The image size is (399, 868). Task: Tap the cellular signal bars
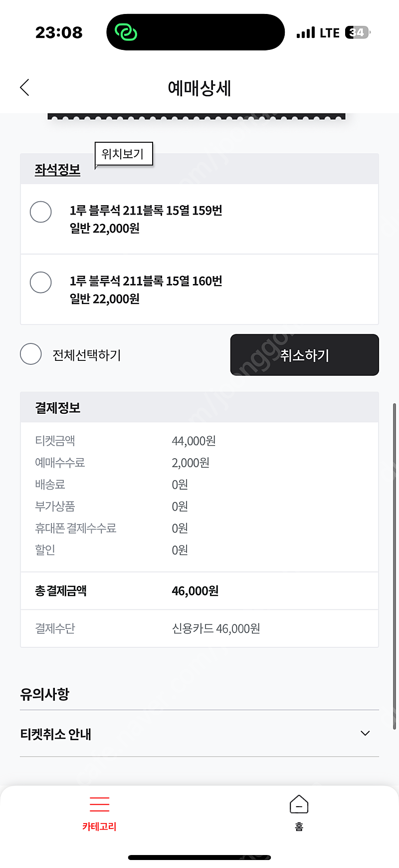(305, 33)
